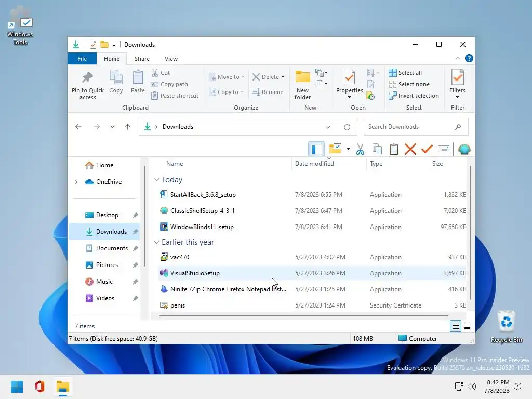Open the Filters dropdown
The height and width of the screenshot is (399, 532).
pos(457,84)
